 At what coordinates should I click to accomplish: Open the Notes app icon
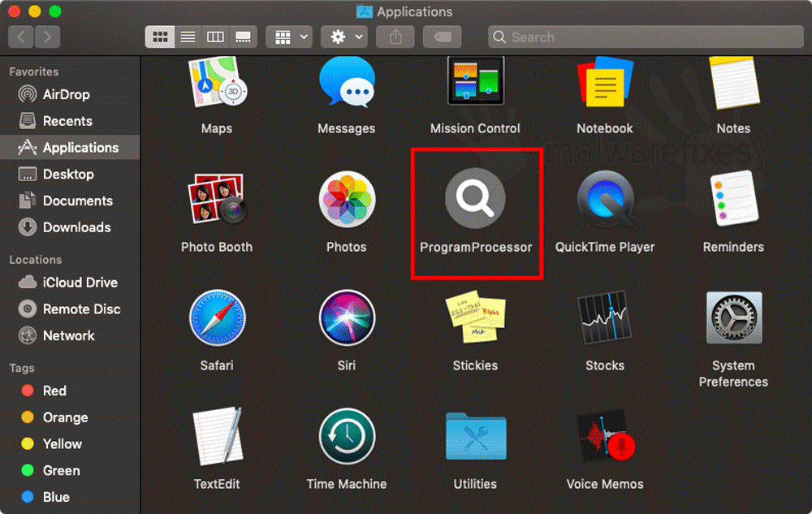(x=734, y=83)
